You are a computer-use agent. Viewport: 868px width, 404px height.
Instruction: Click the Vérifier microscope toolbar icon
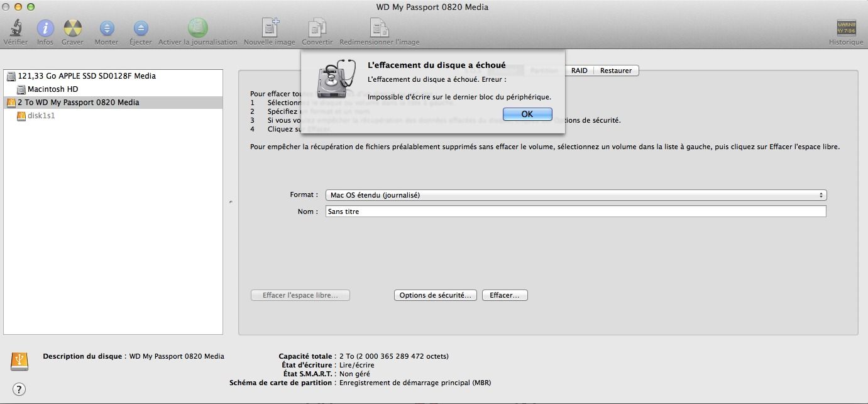point(16,28)
